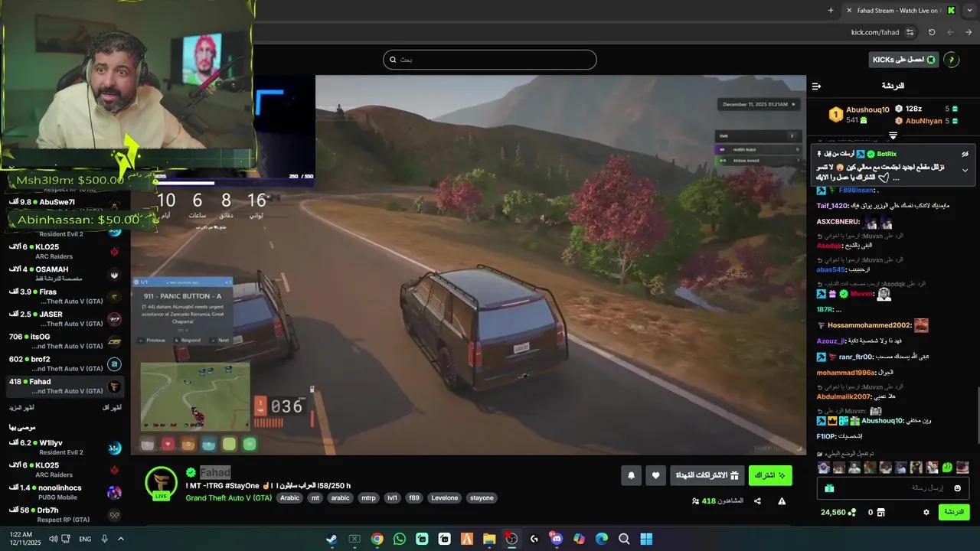Click the search input field بحث
This screenshot has height=551, width=980.
pos(490,60)
